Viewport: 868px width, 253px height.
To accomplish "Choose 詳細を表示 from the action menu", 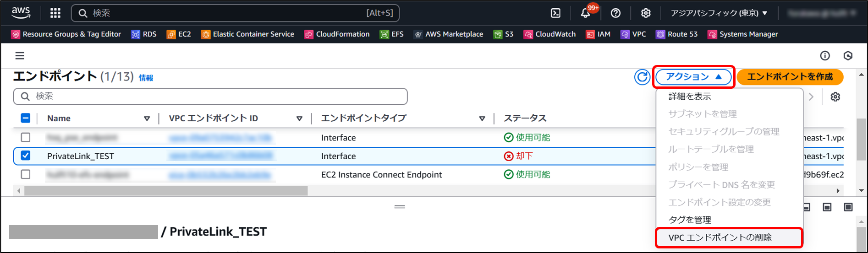I will coord(690,97).
